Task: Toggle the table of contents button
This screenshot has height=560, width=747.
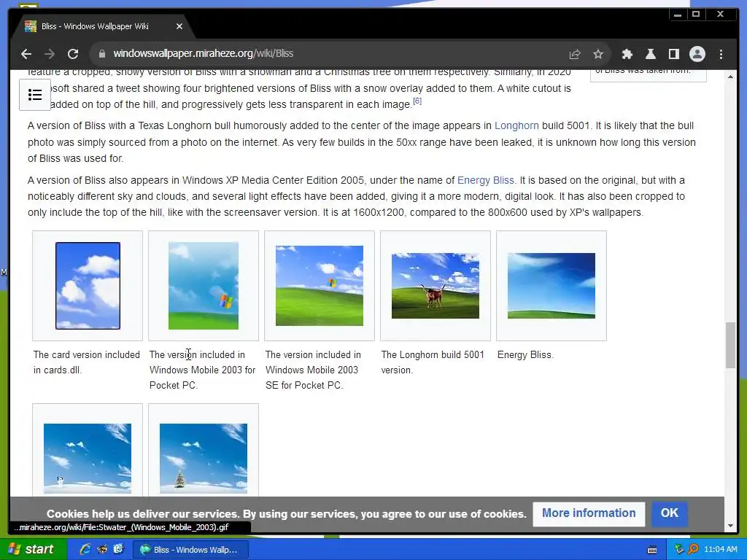Action: 35,95
